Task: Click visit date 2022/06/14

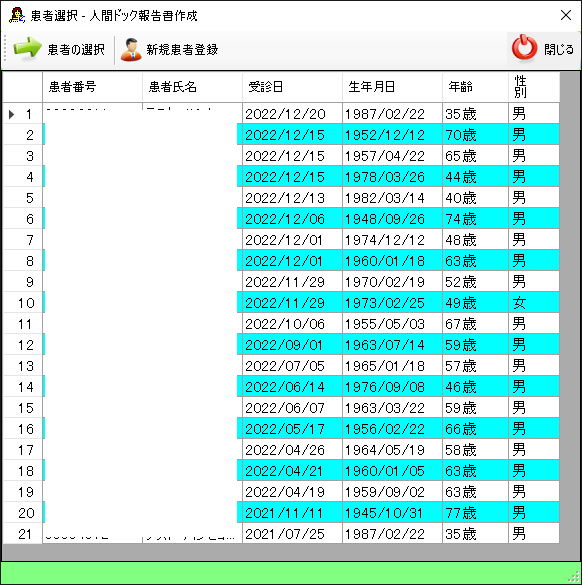Action: (292, 387)
